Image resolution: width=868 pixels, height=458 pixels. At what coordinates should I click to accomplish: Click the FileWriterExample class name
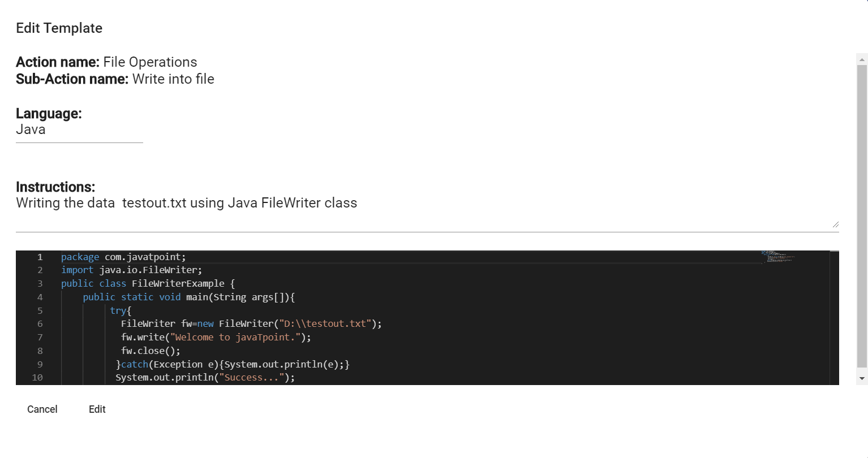pyautogui.click(x=178, y=283)
